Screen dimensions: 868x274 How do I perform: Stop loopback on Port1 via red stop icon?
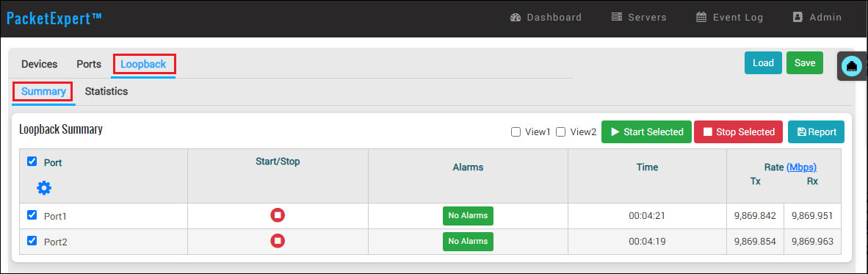tap(278, 215)
